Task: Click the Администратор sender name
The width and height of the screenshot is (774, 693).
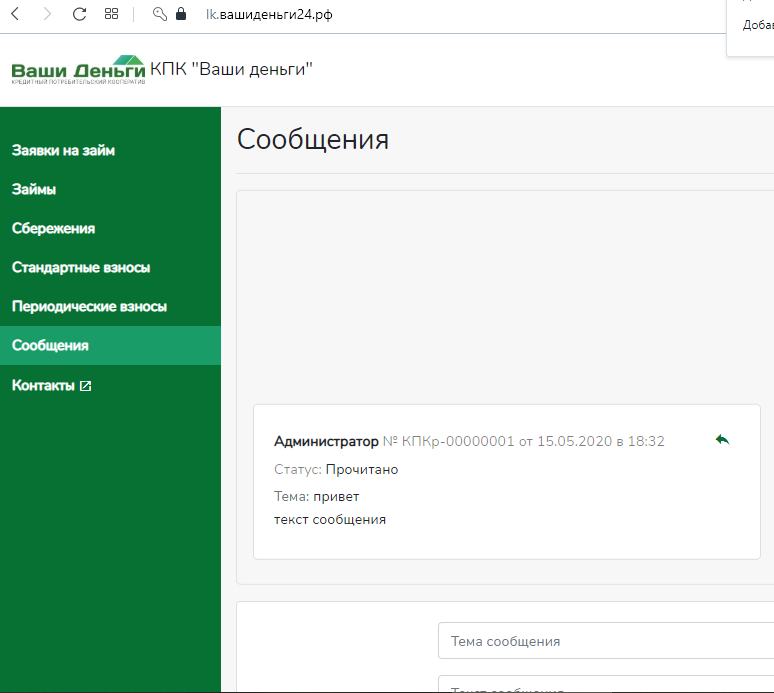Action: [x=326, y=441]
